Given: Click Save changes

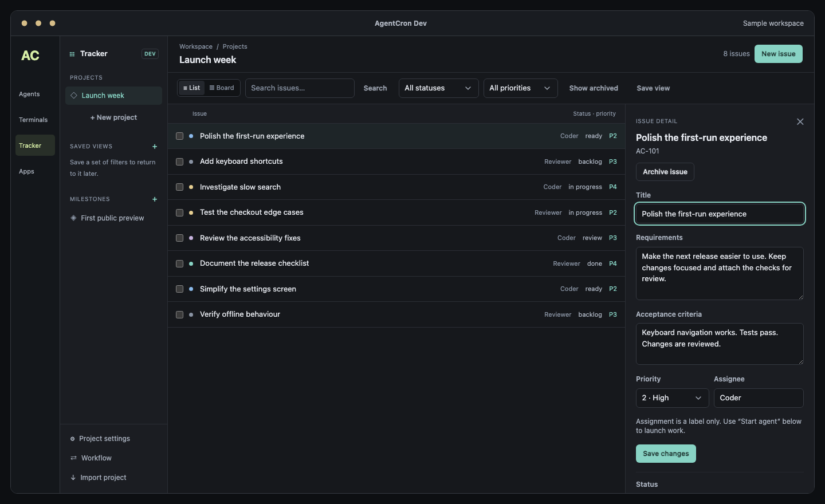Looking at the screenshot, I should [x=666, y=454].
